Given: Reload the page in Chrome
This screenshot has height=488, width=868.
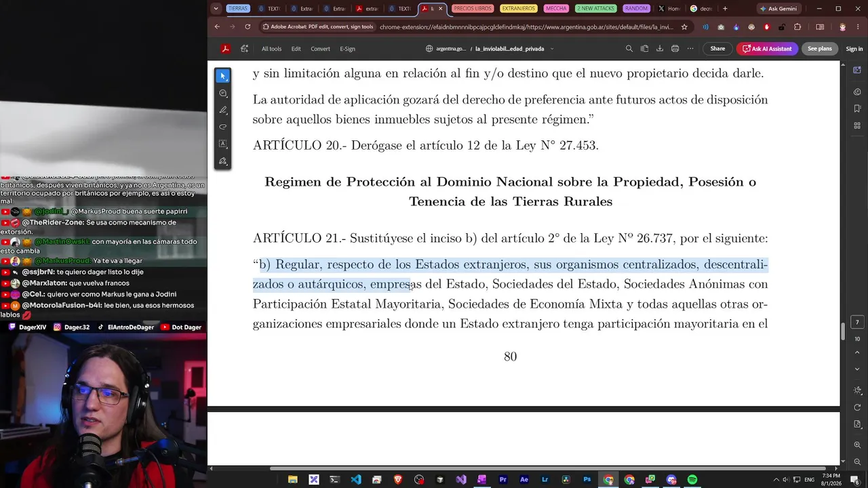Looking at the screenshot, I should (x=248, y=27).
